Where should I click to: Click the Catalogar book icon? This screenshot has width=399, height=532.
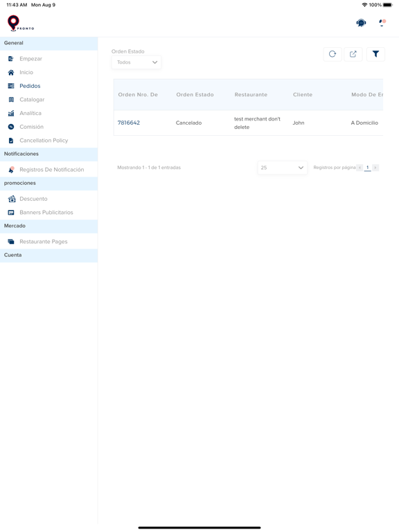11,100
